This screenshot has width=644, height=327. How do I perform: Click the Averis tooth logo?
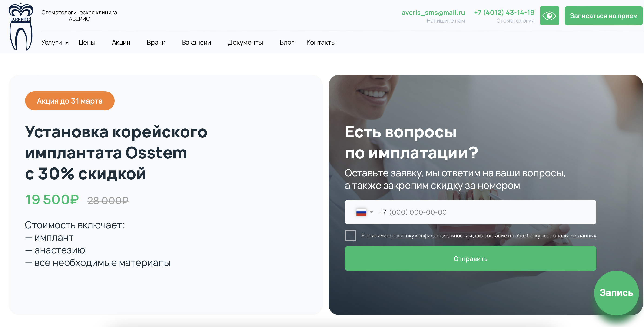[x=21, y=27]
